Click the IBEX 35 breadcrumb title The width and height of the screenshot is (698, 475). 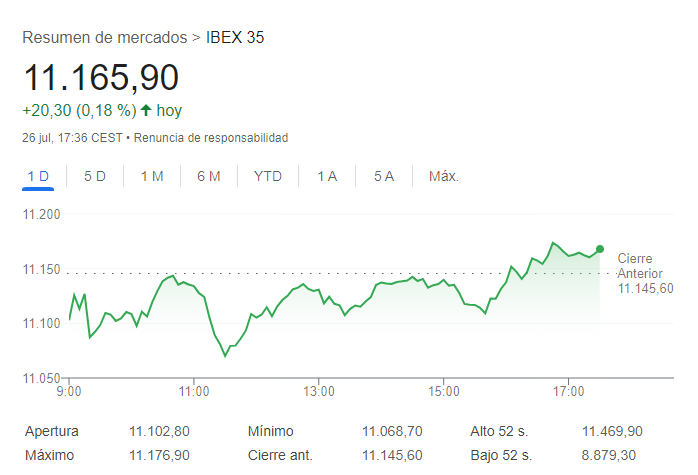tap(236, 38)
